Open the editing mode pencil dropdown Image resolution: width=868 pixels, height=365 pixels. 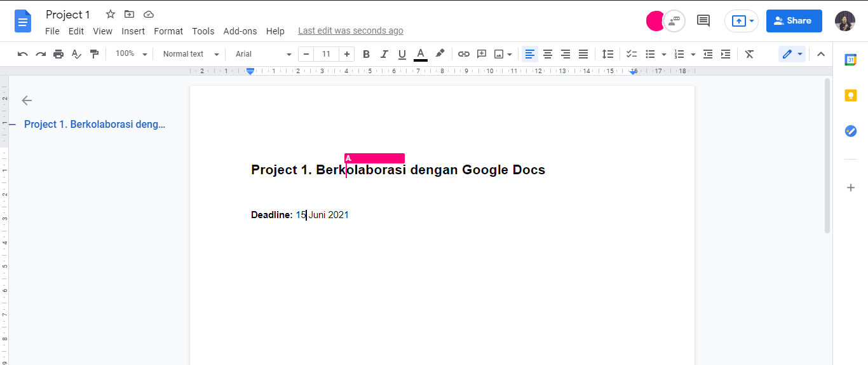point(792,54)
